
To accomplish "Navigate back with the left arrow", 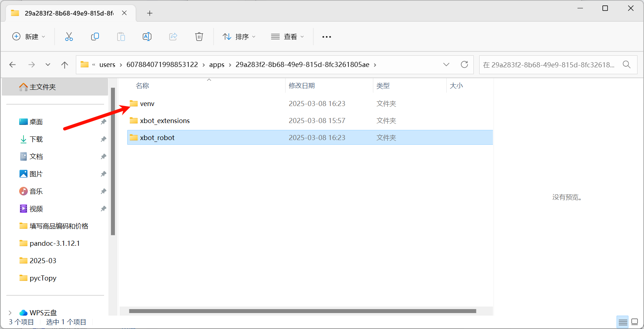I will (13, 65).
